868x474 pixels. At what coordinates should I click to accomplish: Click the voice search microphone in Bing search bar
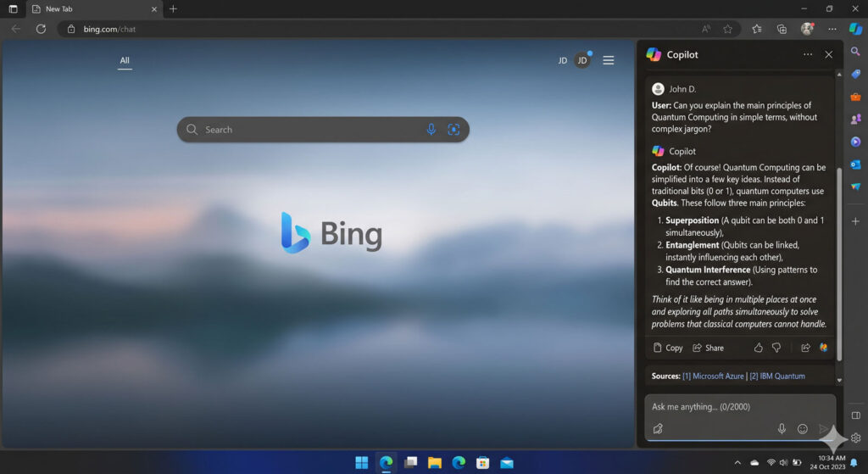click(x=431, y=130)
